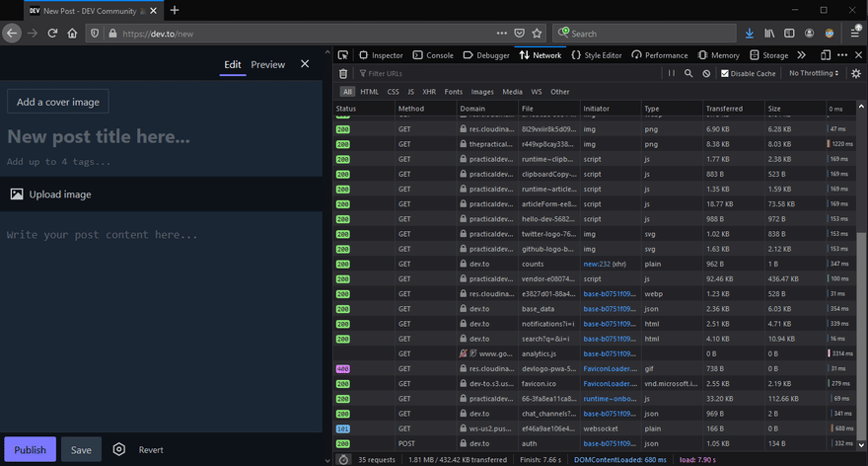
Task: Select the POST auth request row
Action: [x=595, y=443]
